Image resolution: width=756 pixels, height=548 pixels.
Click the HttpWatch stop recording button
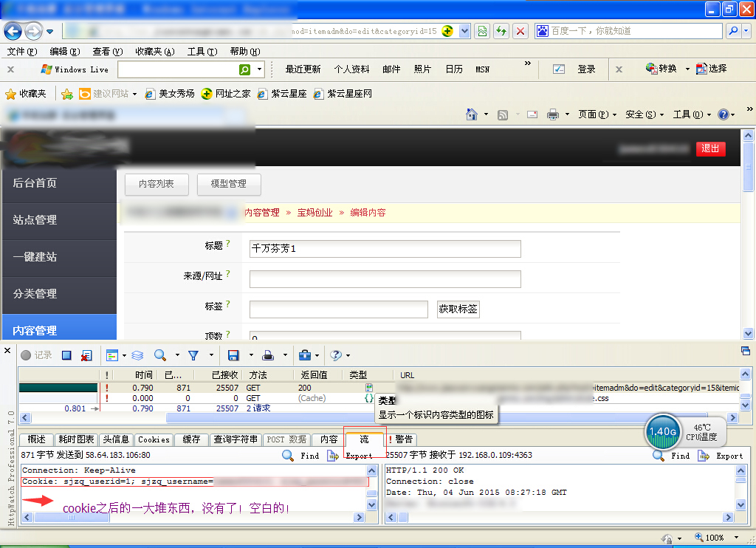coord(66,355)
